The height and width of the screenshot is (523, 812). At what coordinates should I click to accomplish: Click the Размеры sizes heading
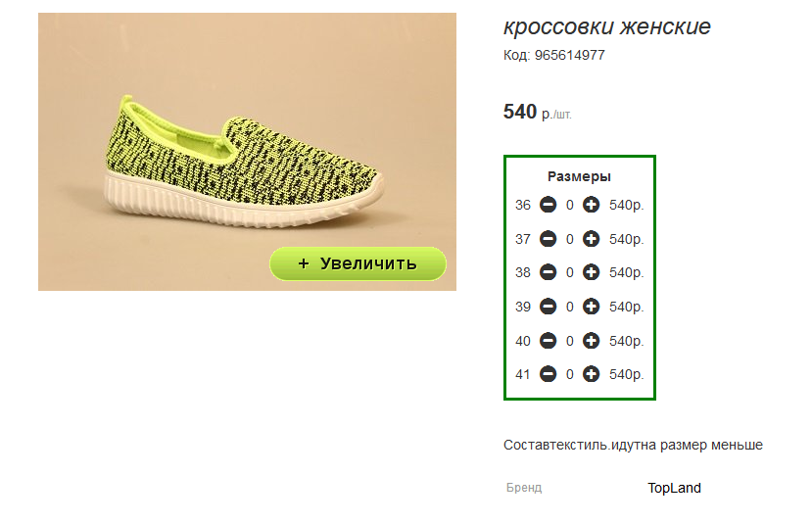coord(579,176)
